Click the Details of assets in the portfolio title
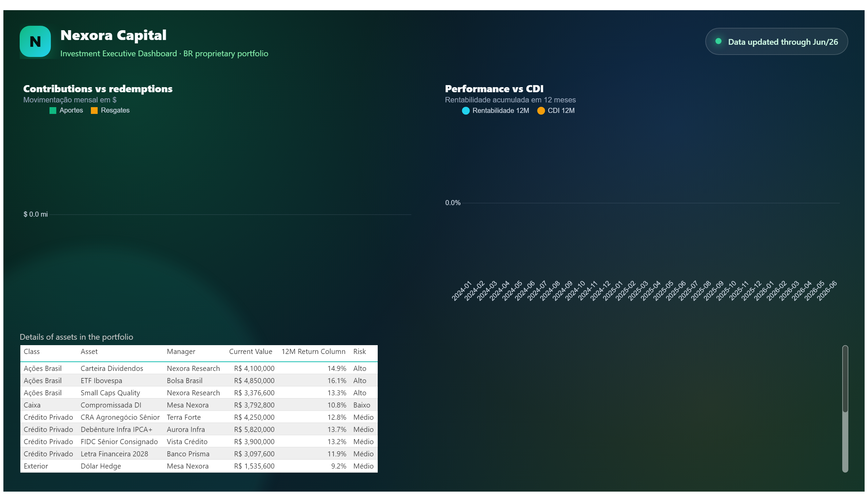 tap(77, 337)
